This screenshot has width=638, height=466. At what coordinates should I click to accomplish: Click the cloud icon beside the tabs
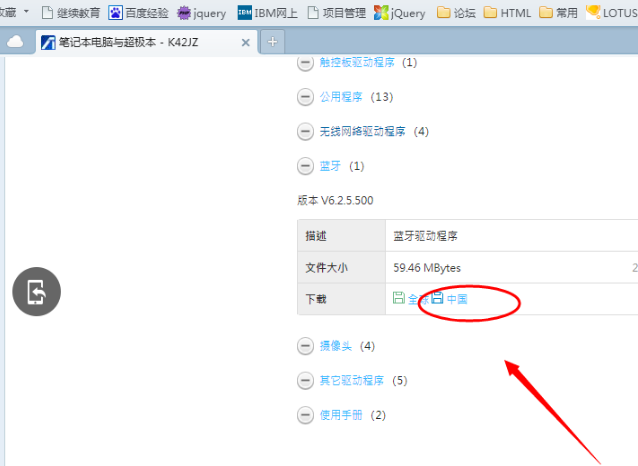[x=15, y=42]
